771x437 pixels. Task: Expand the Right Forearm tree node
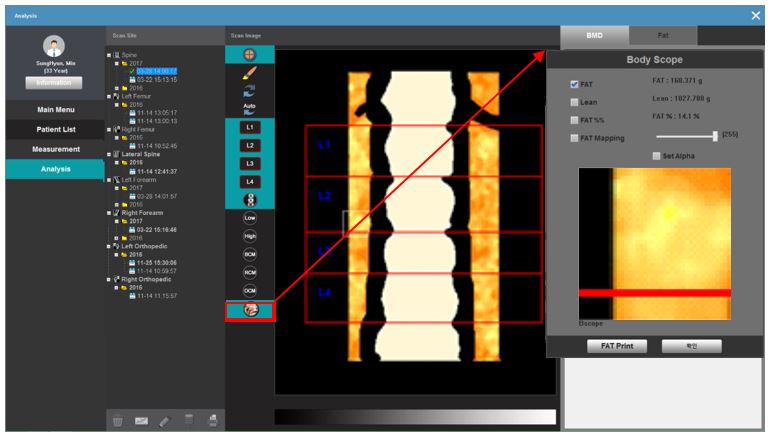tap(109, 212)
